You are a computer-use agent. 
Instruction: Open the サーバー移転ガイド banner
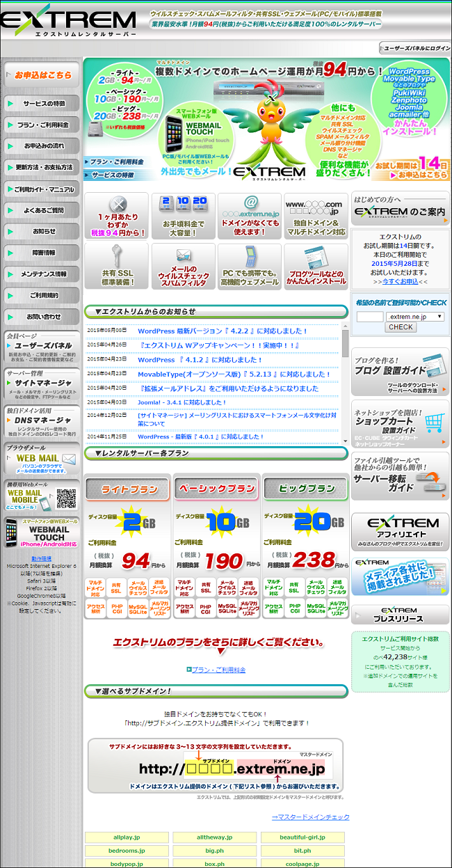coord(401,476)
